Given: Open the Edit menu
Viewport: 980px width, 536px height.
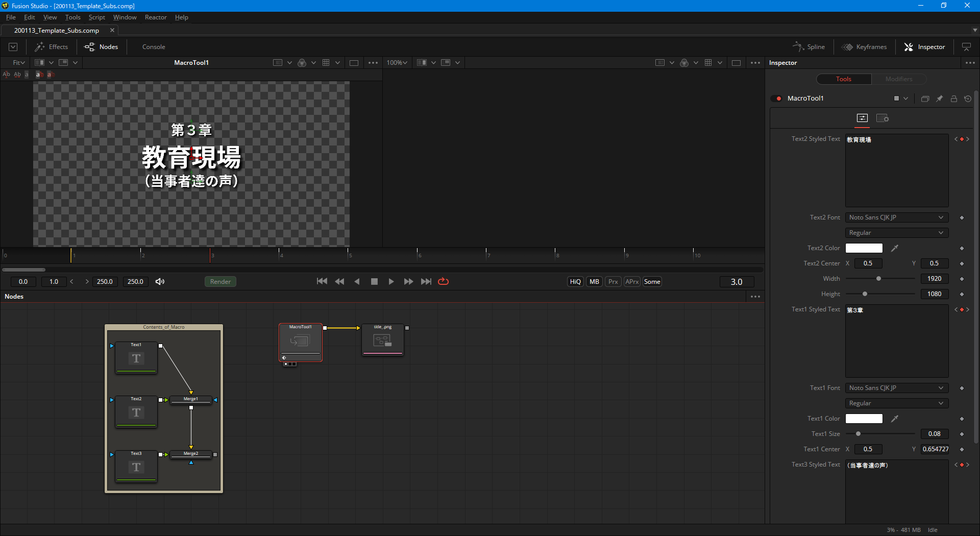Looking at the screenshot, I should (x=30, y=17).
